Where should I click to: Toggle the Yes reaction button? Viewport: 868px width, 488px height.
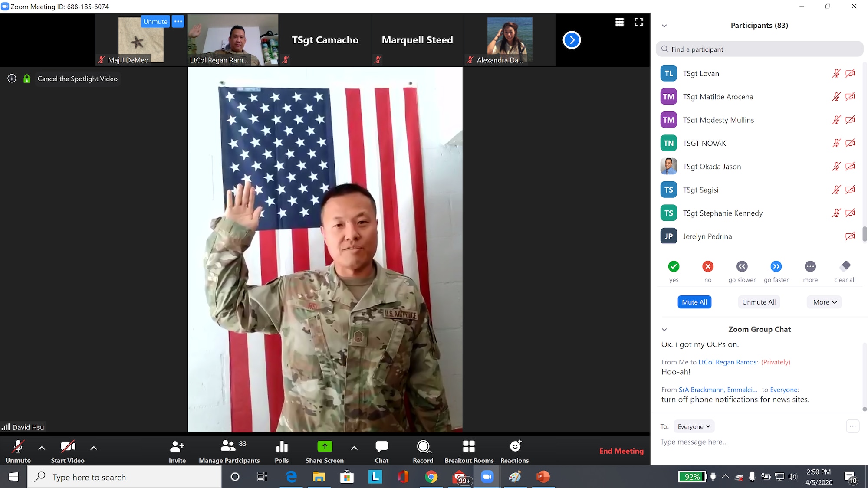pyautogui.click(x=674, y=266)
